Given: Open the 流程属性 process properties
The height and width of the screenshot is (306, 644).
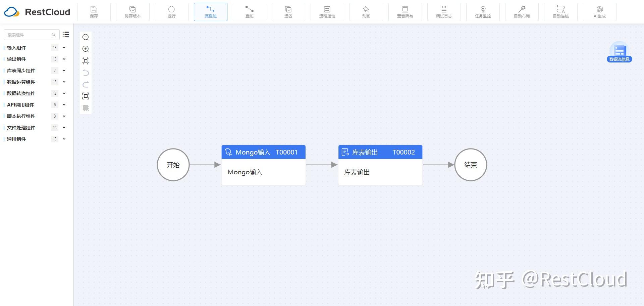Looking at the screenshot, I should (x=327, y=11).
